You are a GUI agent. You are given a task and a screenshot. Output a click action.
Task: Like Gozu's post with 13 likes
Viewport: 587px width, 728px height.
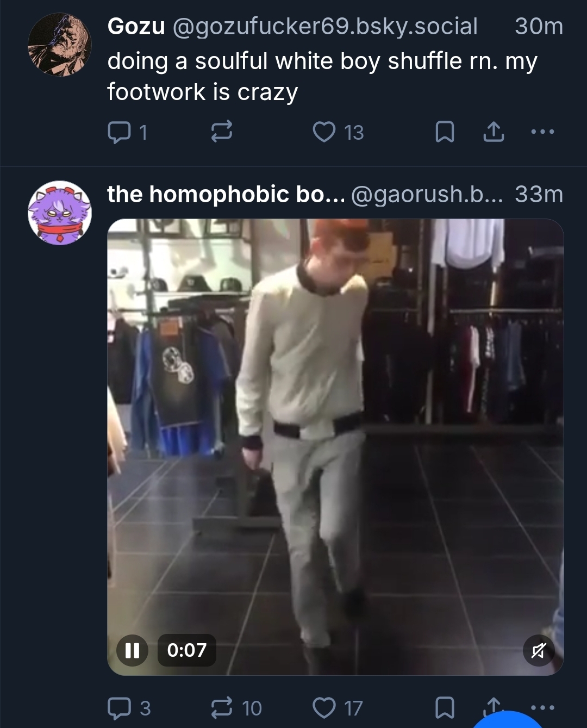pos(325,132)
